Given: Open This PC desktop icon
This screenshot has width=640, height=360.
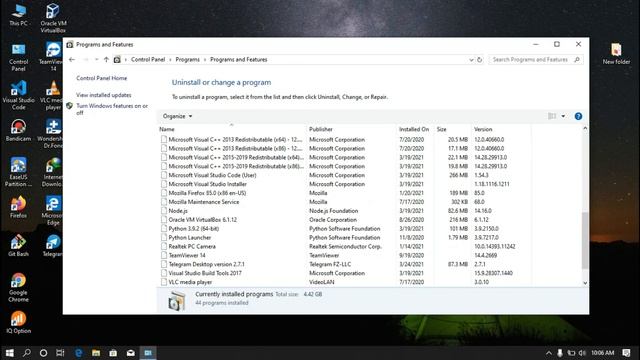Looking at the screenshot, I should (18, 15).
